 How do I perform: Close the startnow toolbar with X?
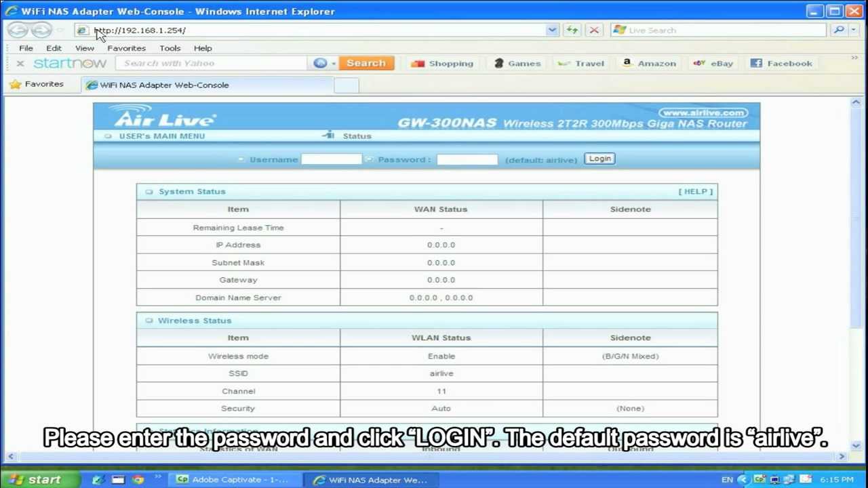(20, 63)
